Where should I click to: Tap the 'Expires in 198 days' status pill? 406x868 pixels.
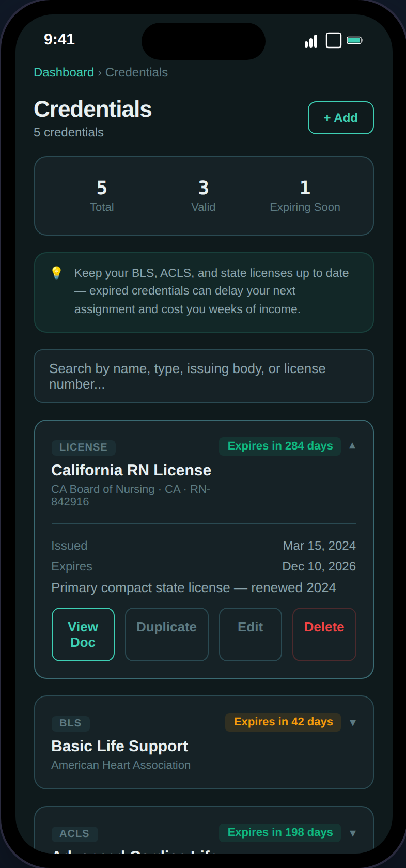coord(279,832)
